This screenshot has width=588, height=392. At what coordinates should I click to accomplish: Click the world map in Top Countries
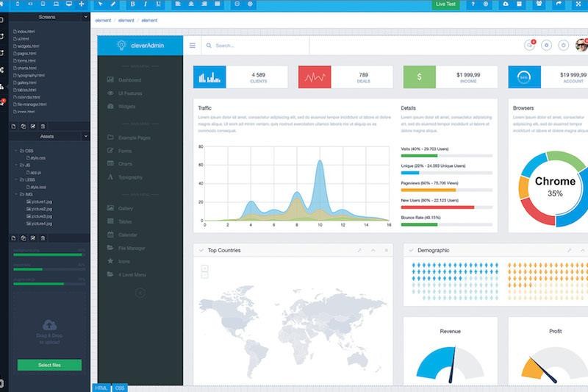293,330
